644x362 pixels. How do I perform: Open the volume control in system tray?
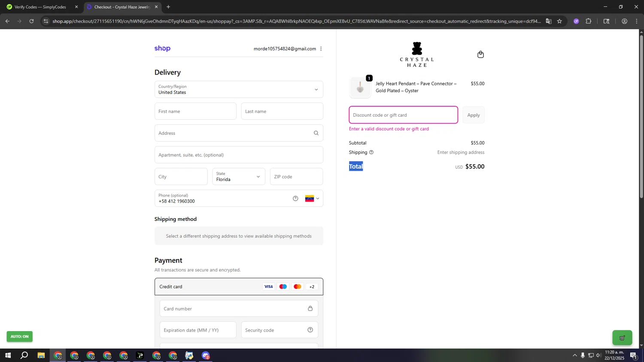click(599, 355)
